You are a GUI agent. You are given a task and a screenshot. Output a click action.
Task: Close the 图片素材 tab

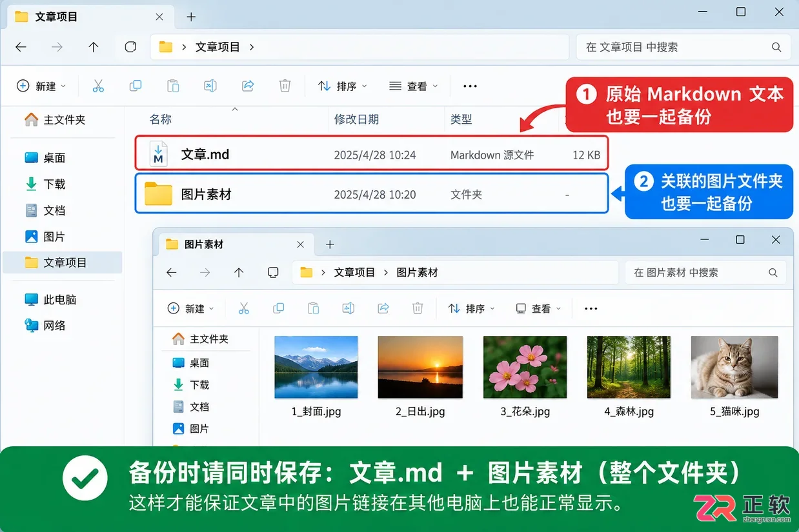301,244
